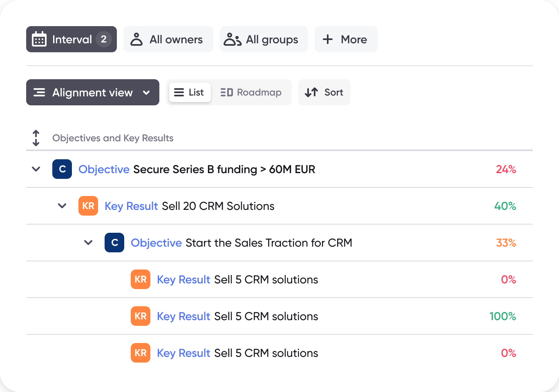559x392 pixels.
Task: Click the 33% progress value
Action: click(x=506, y=243)
